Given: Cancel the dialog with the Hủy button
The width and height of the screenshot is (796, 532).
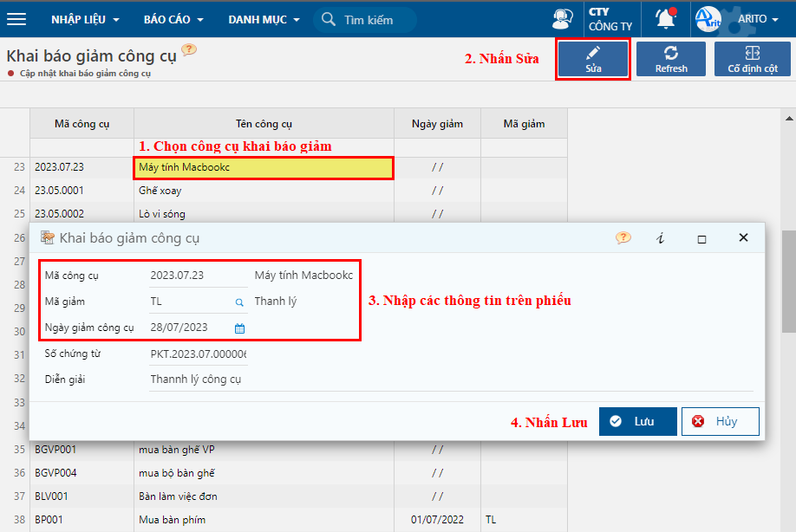Looking at the screenshot, I should point(720,421).
